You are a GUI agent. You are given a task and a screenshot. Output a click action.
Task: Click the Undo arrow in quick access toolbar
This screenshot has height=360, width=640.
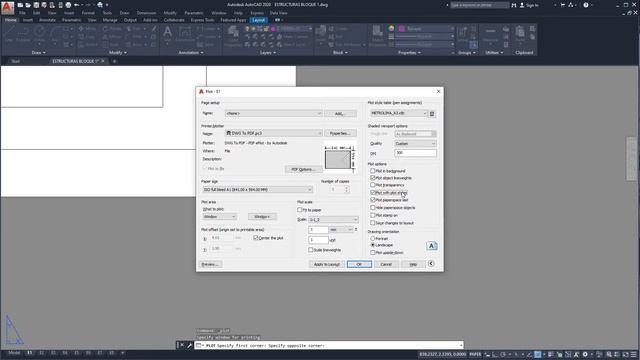coord(76,5)
